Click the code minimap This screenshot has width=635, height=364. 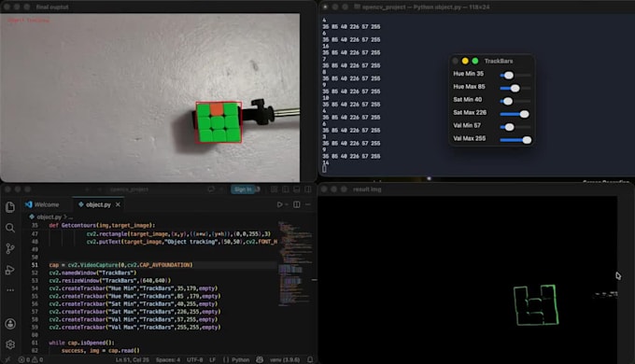pyautogui.click(x=295, y=263)
